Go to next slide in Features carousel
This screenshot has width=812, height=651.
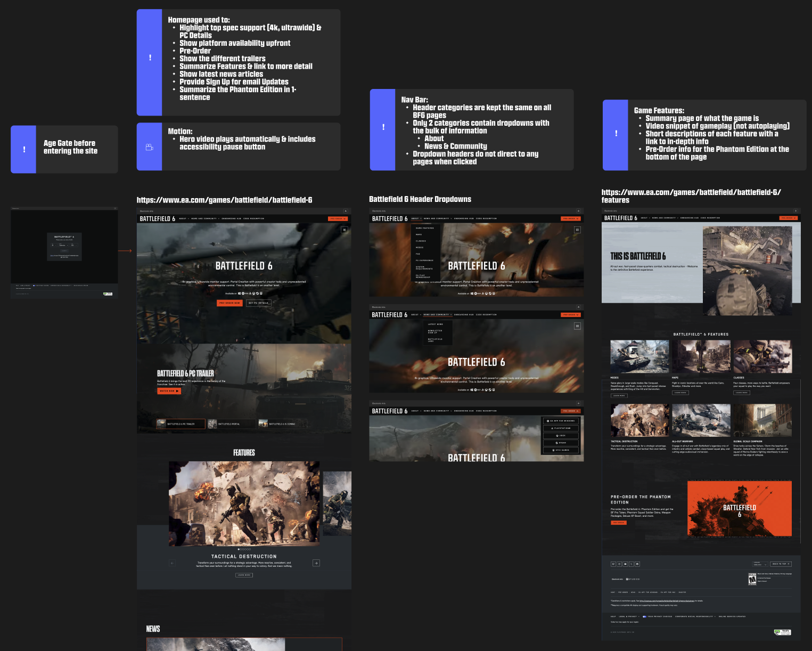pos(316,563)
